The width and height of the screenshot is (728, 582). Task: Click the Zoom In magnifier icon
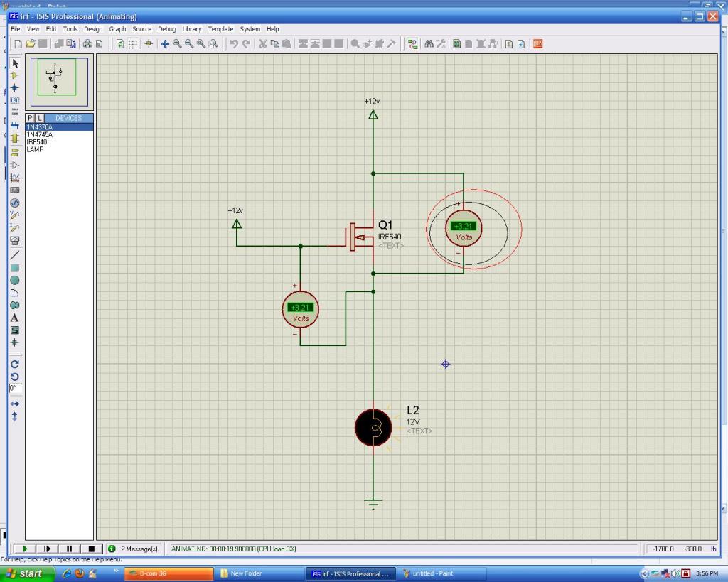click(177, 44)
